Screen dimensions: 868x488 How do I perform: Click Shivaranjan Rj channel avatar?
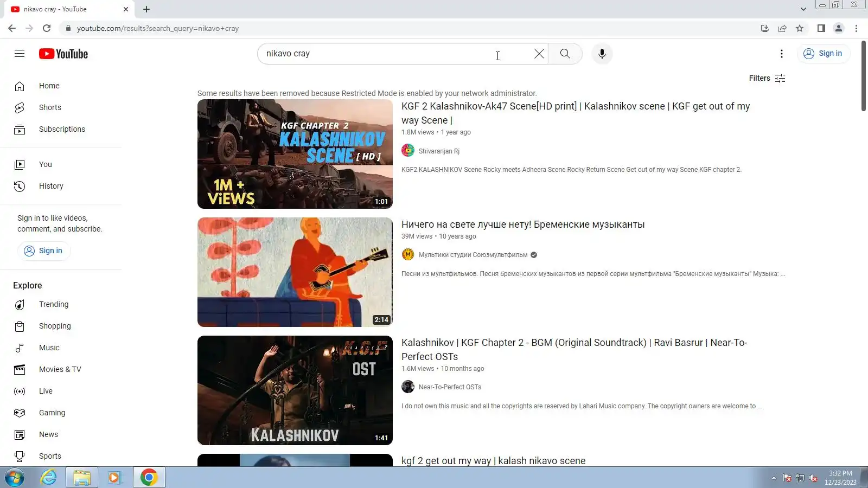pos(408,151)
